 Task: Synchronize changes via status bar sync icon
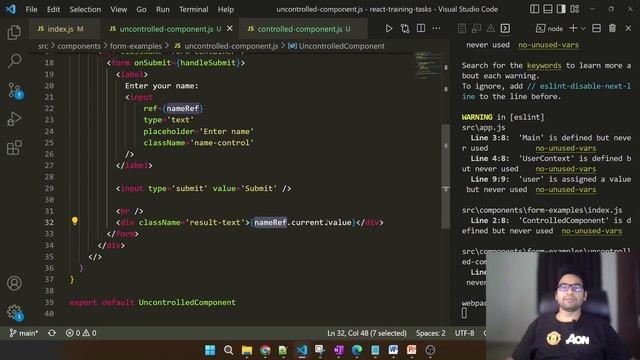52,333
